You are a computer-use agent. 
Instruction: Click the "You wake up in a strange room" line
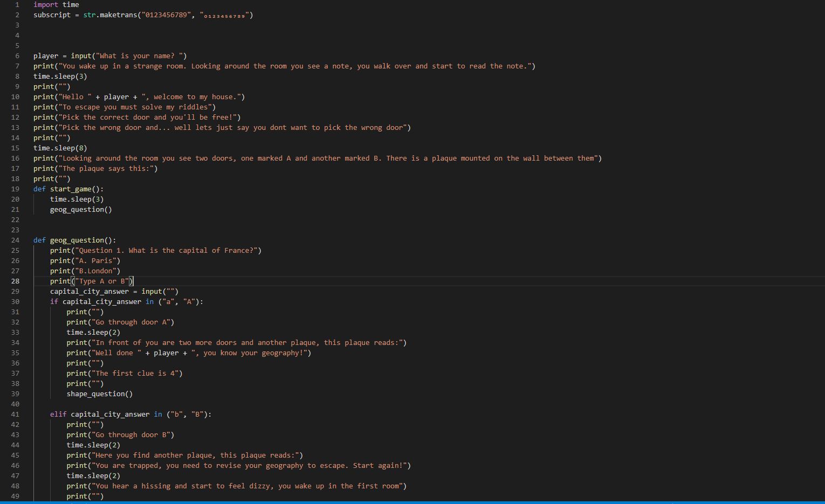[x=284, y=66]
